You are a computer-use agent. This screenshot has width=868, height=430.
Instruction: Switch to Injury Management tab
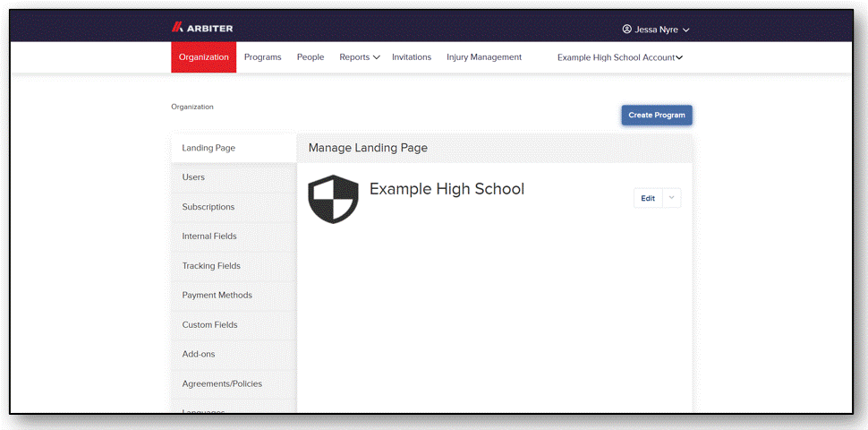[484, 57]
